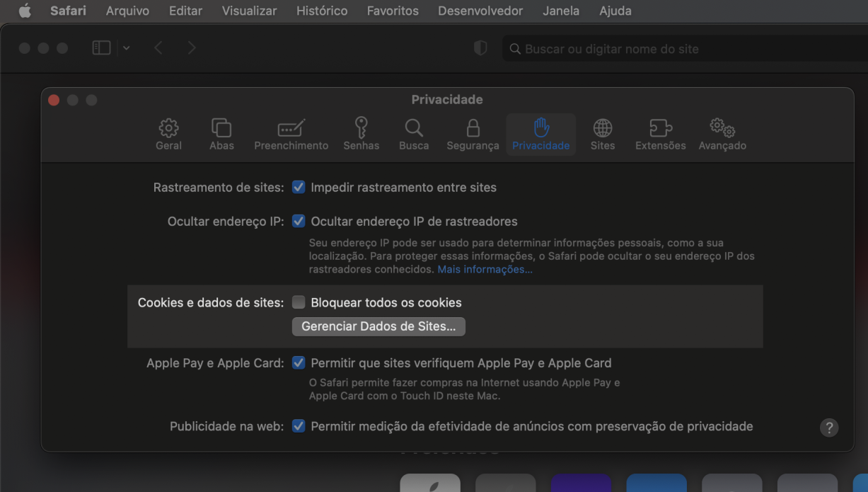Toggle the Safari sidebar button

(x=102, y=48)
